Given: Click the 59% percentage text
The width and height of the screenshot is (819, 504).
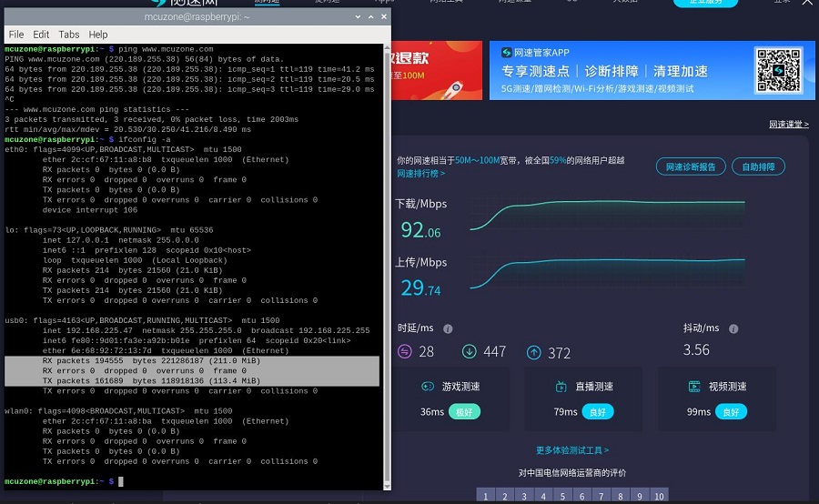Looking at the screenshot, I should click(x=558, y=160).
